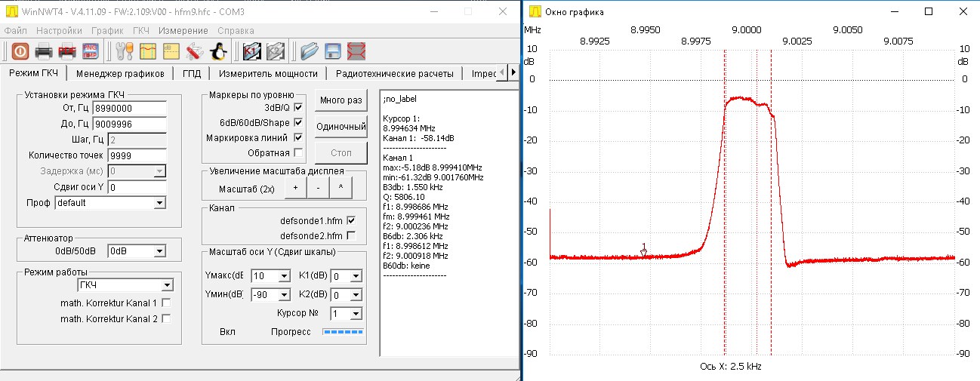Open settings with the wrench icon
The width and height of the screenshot is (980, 381).
point(124,51)
